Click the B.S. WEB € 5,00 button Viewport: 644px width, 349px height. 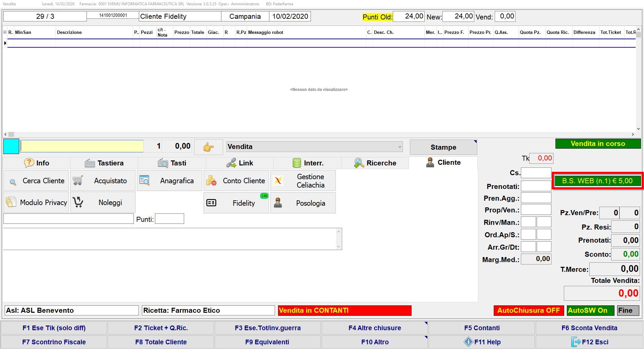(597, 181)
